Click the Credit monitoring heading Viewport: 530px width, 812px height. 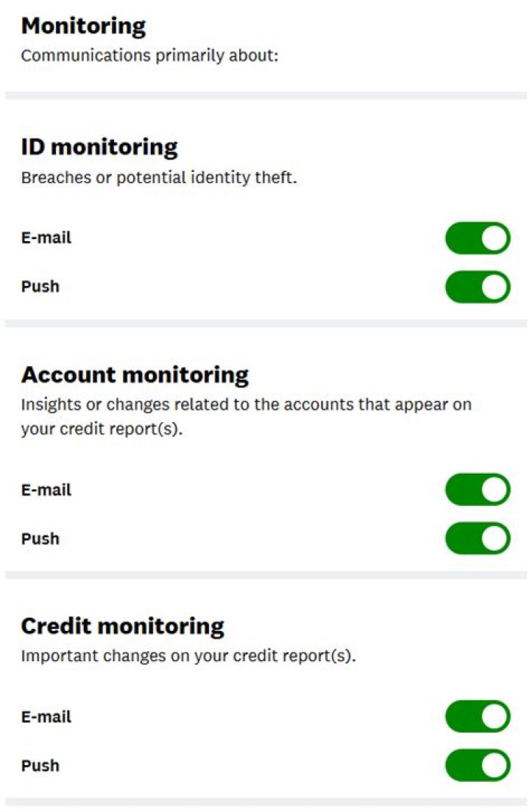pos(122,627)
